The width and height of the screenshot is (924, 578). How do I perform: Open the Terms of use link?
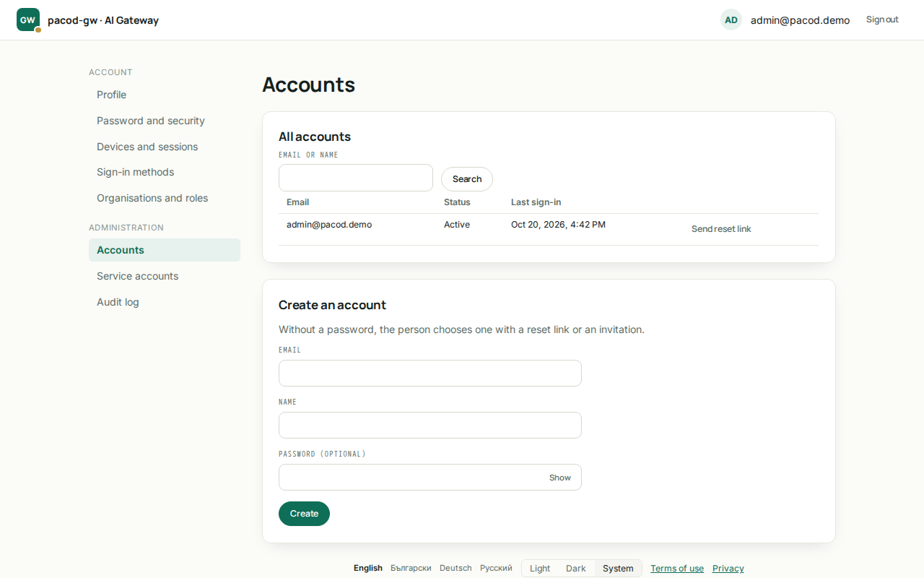pos(677,569)
